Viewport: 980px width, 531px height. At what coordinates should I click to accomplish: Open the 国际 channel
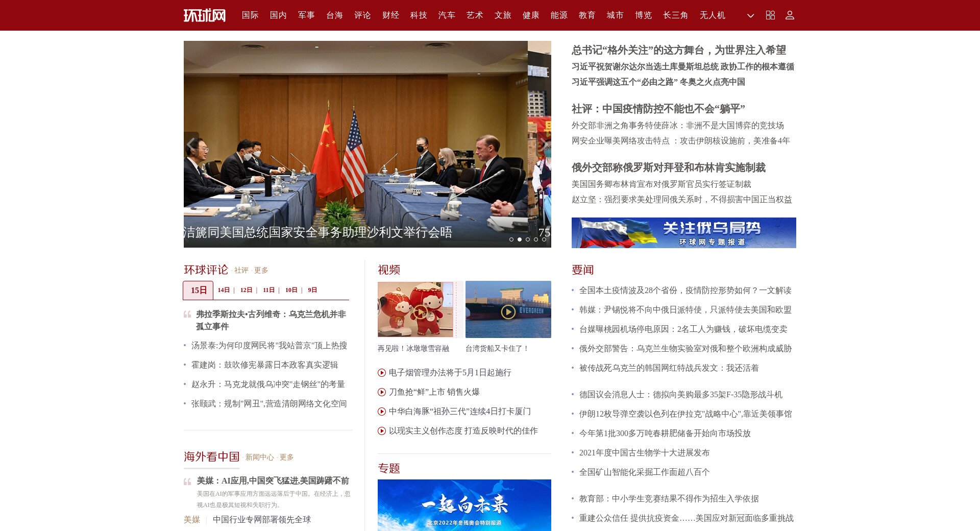point(250,15)
